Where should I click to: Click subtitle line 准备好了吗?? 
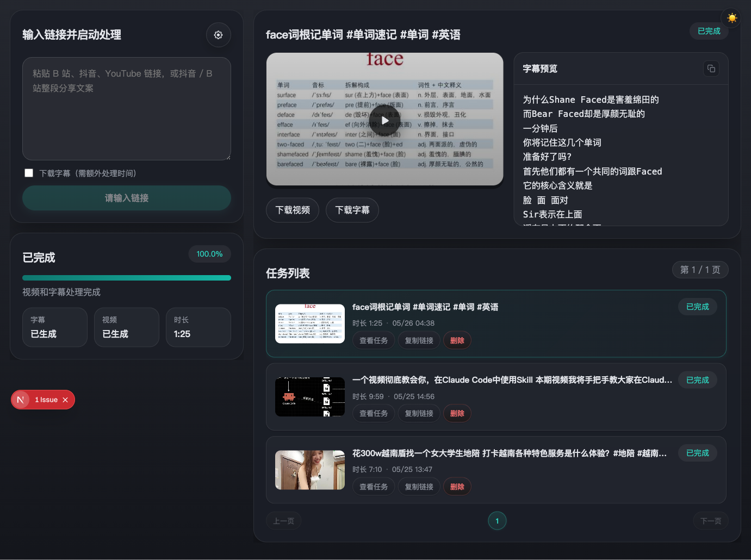coord(547,157)
